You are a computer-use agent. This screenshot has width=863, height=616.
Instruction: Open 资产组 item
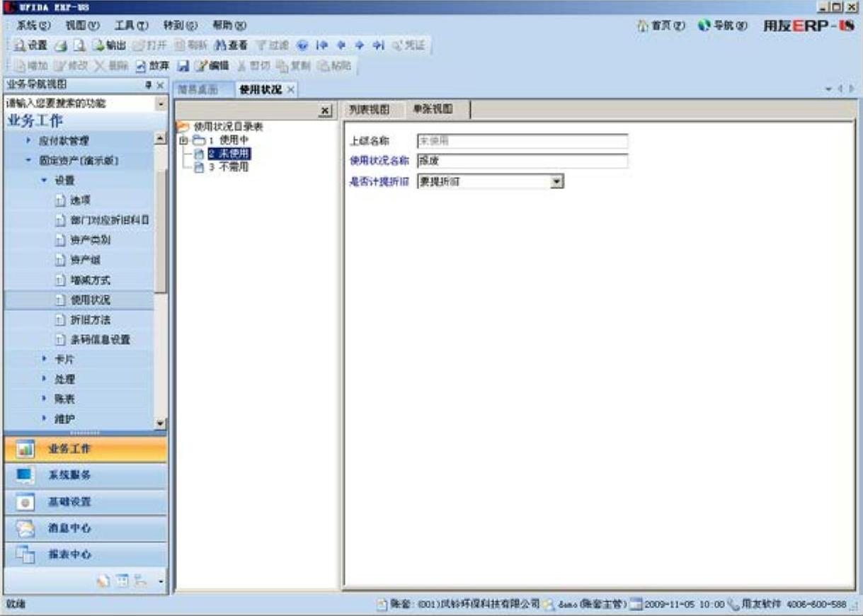[86, 260]
